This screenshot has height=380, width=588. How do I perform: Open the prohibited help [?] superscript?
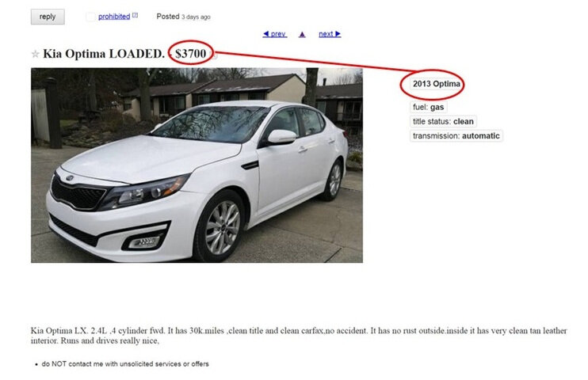[136, 15]
